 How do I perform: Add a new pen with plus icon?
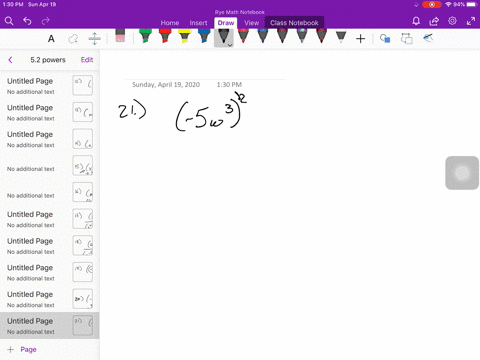tap(360, 39)
